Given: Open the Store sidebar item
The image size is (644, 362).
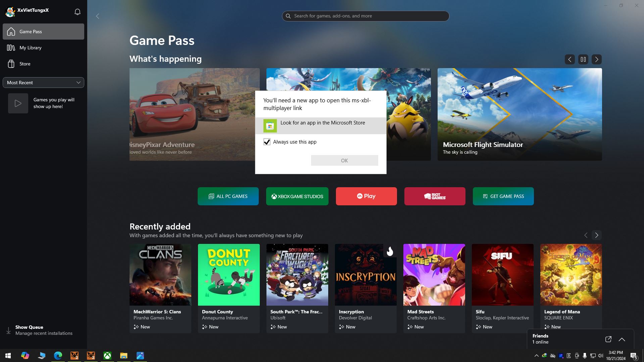Looking at the screenshot, I should [25, 64].
